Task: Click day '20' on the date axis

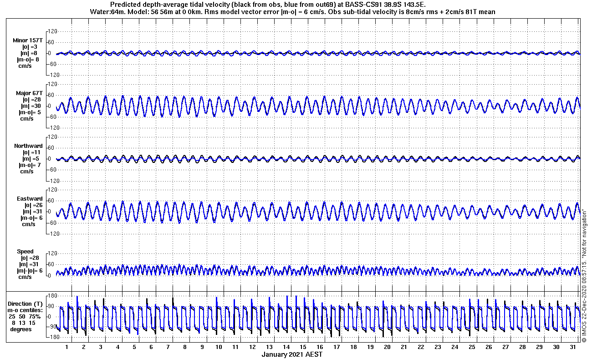Action: pyautogui.click(x=387, y=347)
